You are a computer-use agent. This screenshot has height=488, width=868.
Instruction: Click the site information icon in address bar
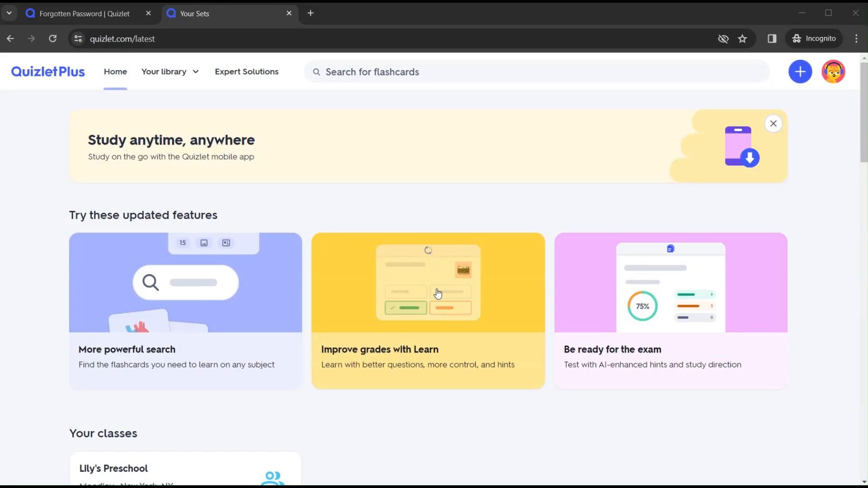click(x=78, y=39)
